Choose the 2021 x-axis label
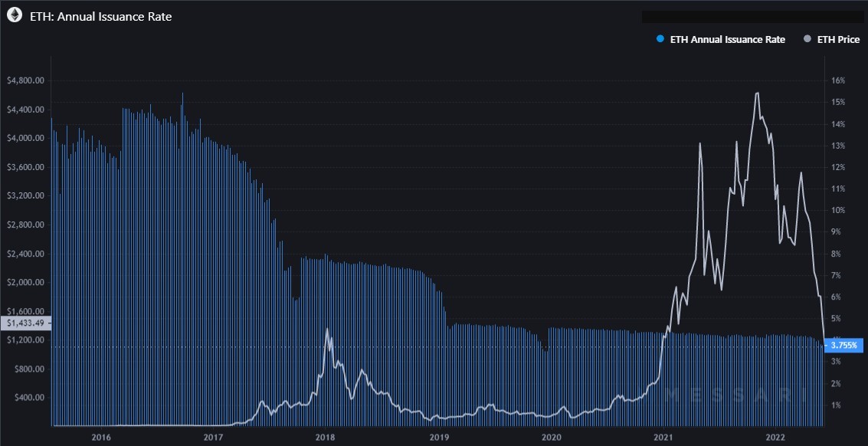The width and height of the screenshot is (868, 446). [664, 437]
